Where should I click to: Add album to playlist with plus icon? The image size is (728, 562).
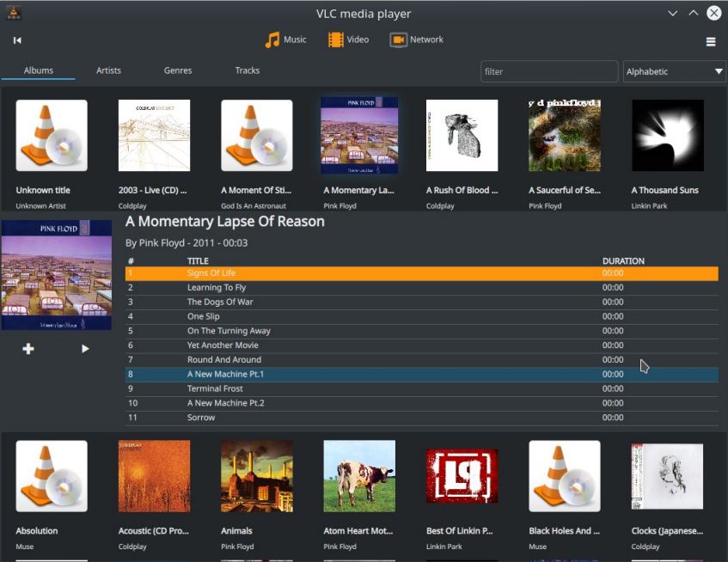pos(28,349)
